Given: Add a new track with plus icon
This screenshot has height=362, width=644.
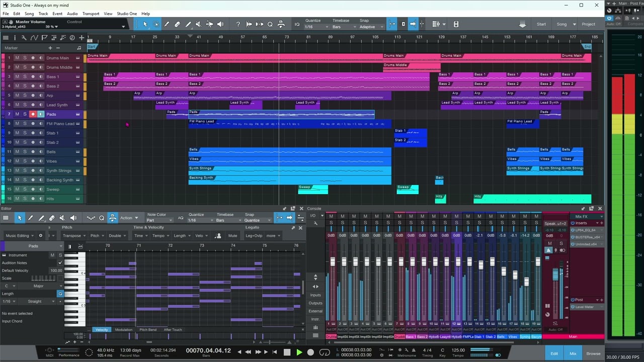Looking at the screenshot, I should (82, 38).
